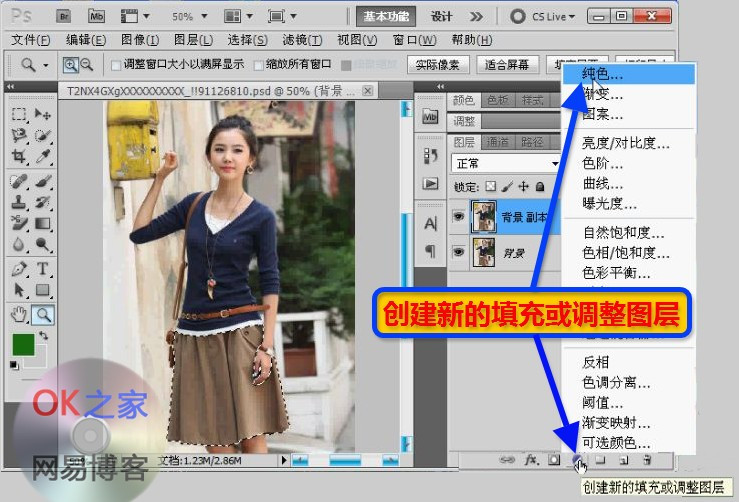The image size is (739, 502).
Task: Select the Clone Stamp tool
Action: 18,202
